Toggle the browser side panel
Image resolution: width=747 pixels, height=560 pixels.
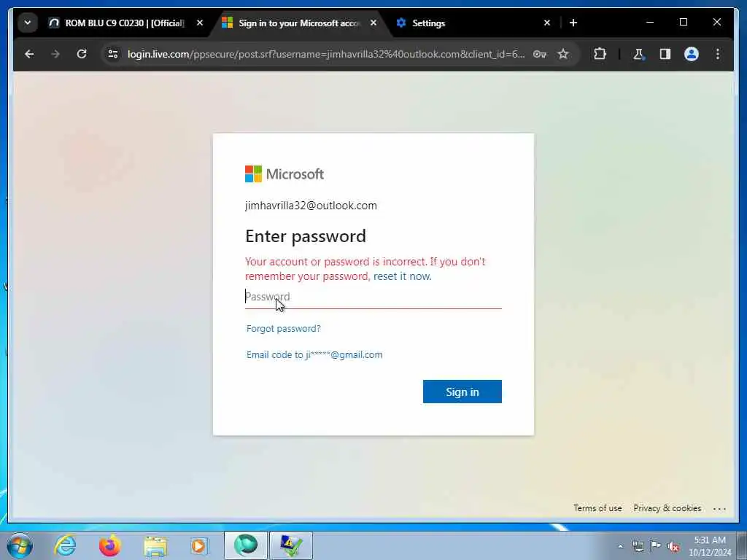pyautogui.click(x=665, y=54)
